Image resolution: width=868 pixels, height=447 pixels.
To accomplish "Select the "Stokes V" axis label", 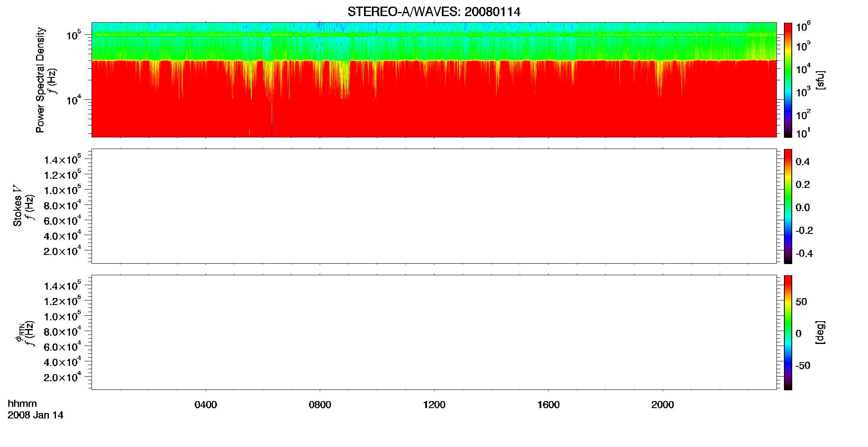I will click(17, 205).
